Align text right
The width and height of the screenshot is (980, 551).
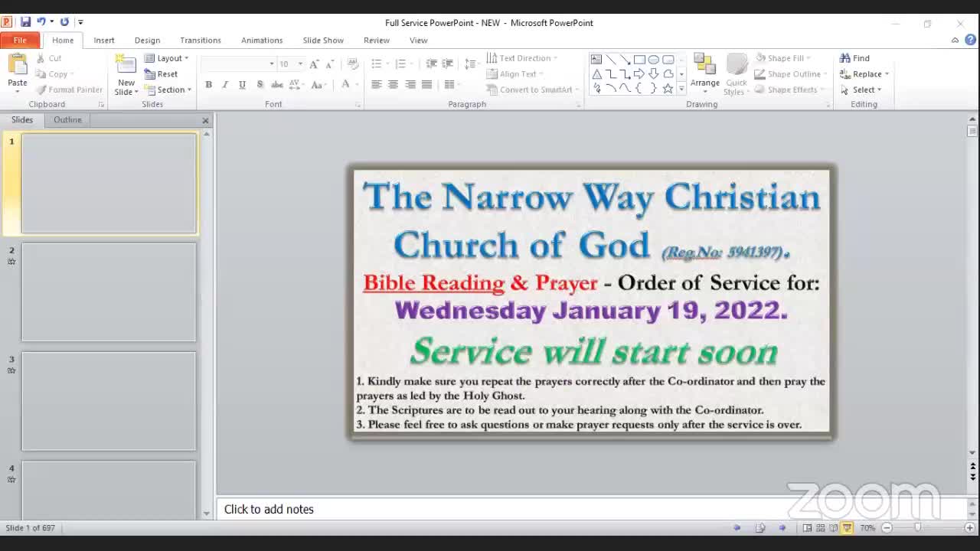click(410, 85)
